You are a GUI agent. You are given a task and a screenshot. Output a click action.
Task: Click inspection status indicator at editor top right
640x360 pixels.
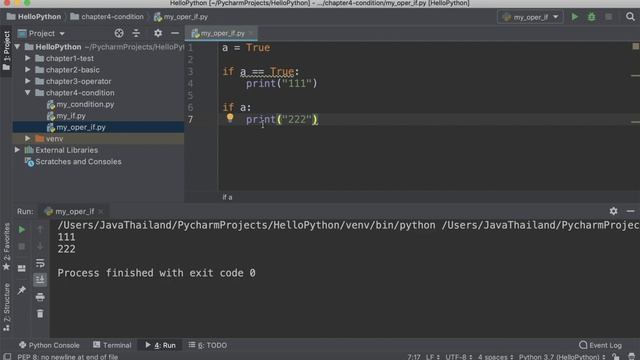point(636,47)
